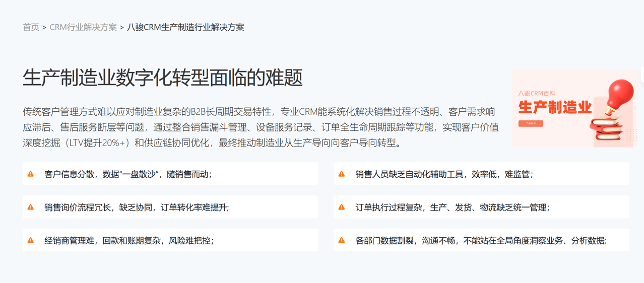Click the warning icon beside 经销商管理难

tap(31, 240)
